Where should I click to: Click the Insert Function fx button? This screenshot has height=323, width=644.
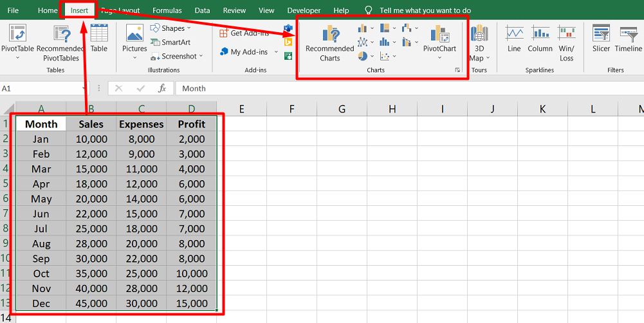click(x=162, y=88)
